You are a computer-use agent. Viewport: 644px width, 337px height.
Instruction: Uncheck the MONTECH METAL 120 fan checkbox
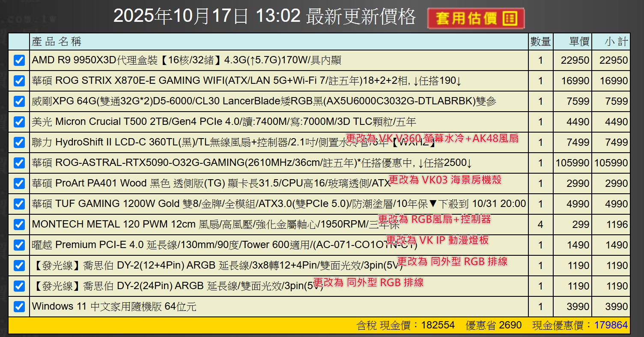(19, 225)
